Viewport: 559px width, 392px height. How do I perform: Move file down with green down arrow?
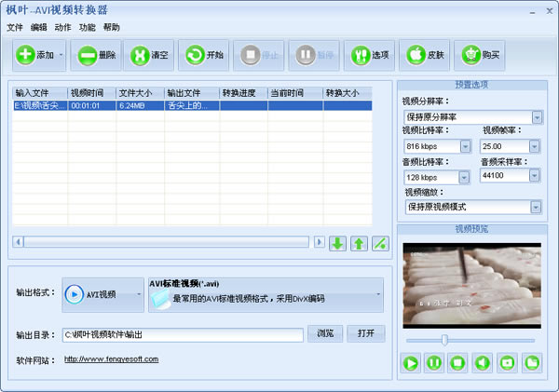pyautogui.click(x=337, y=243)
